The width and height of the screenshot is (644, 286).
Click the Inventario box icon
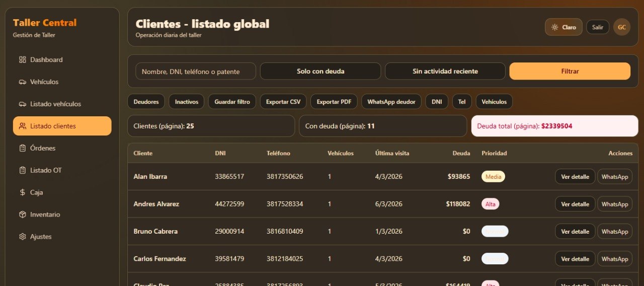click(x=22, y=215)
